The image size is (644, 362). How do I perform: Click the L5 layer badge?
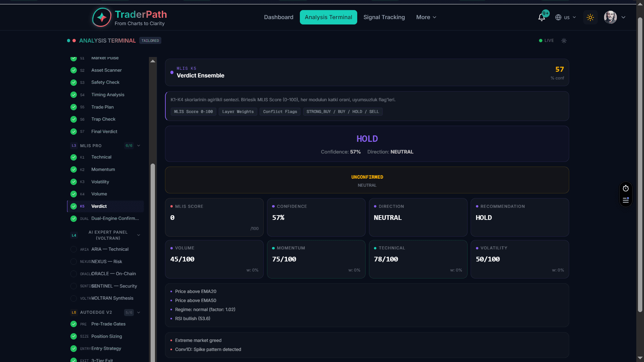[x=74, y=312]
